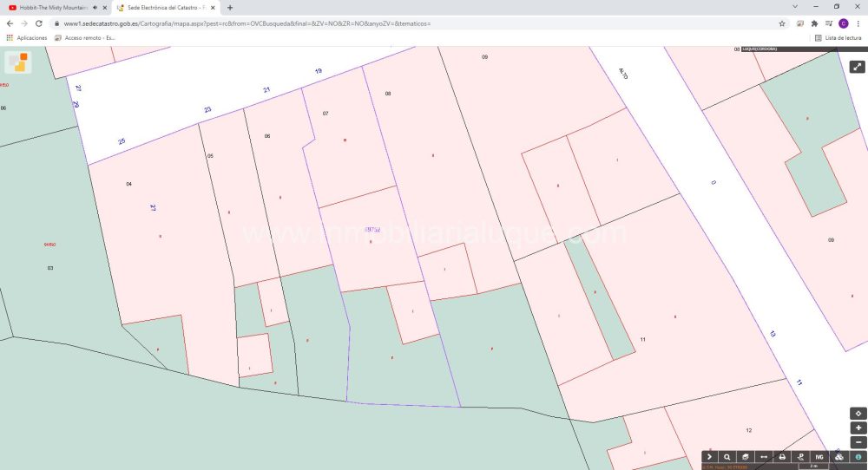Toggle fullscreen map view
Image resolution: width=868 pixels, height=470 pixels.
coord(857,67)
